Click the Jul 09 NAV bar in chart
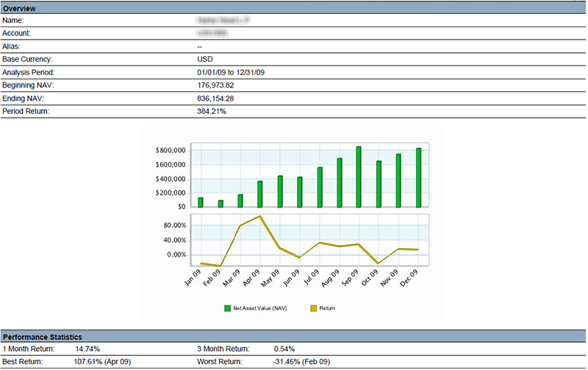Image resolution: width=588 pixels, height=370 pixels. (x=320, y=188)
